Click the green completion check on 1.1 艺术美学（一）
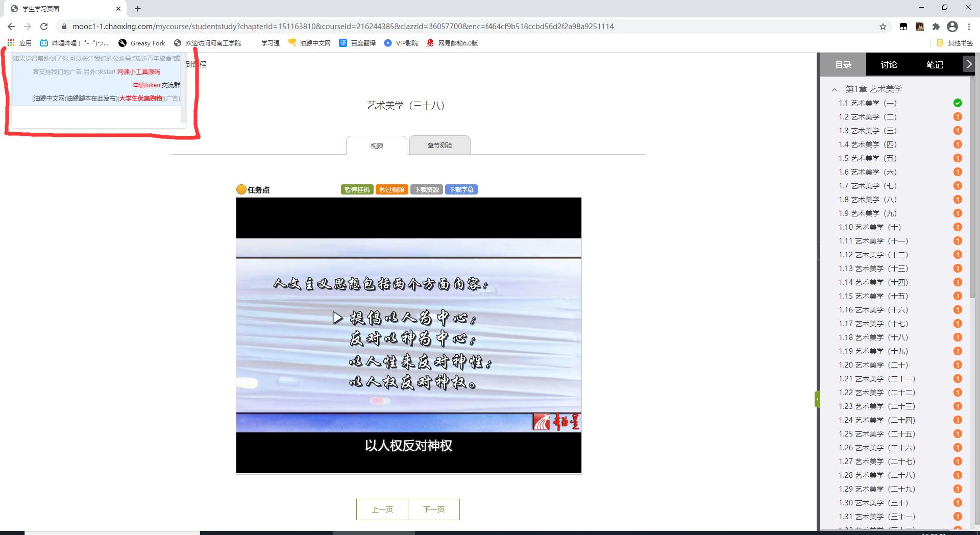 pos(958,103)
